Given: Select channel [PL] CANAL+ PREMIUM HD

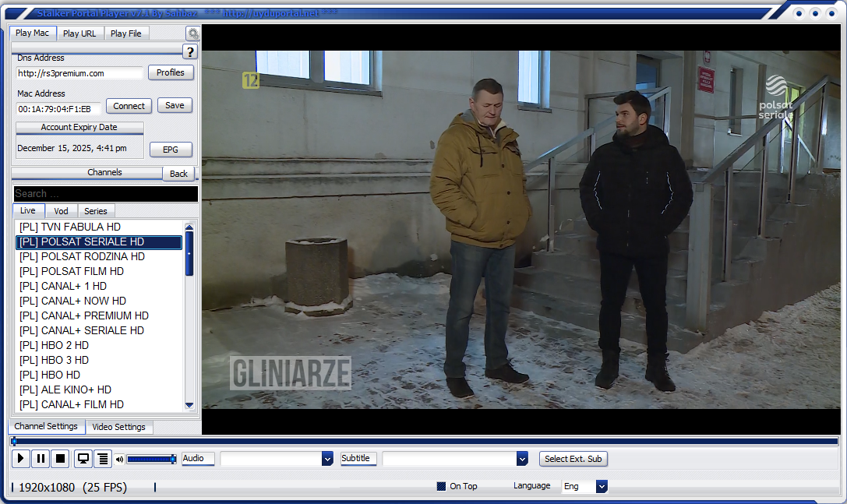Looking at the screenshot, I should 100,315.
